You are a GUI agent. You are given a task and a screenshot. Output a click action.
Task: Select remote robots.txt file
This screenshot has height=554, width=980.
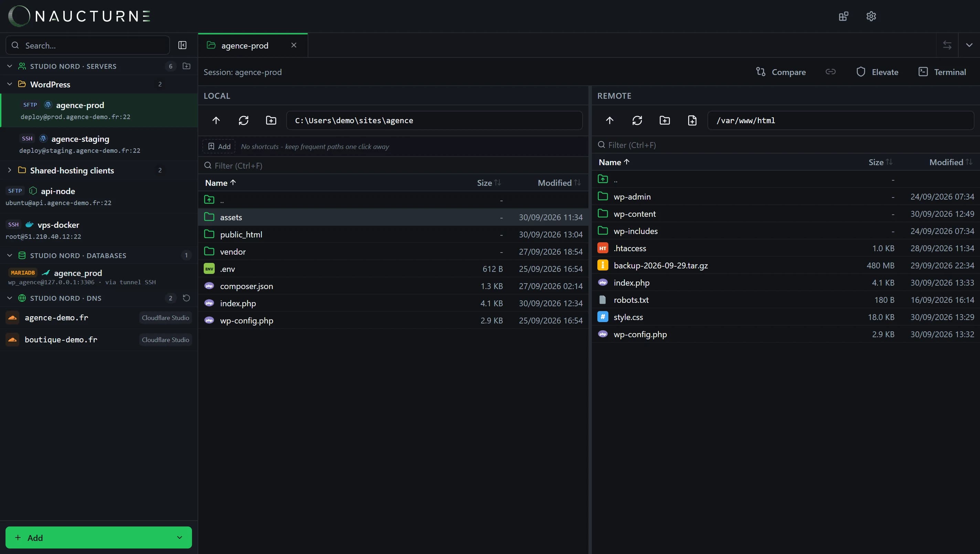click(786, 300)
